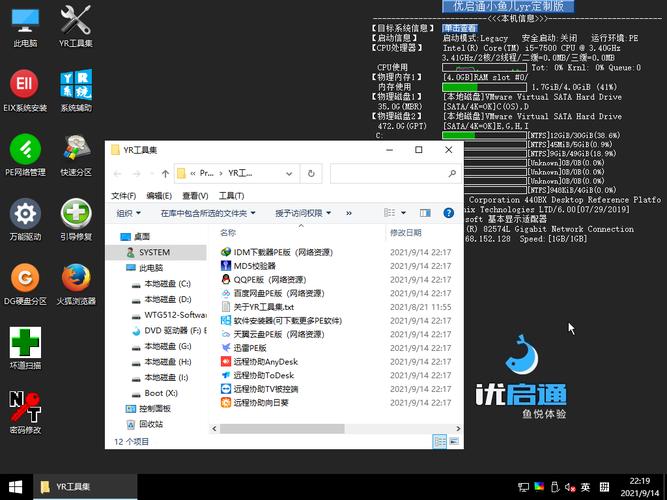The width and height of the screenshot is (667, 500).
Task: Select 迅雷PE版 item
Action: 244,348
